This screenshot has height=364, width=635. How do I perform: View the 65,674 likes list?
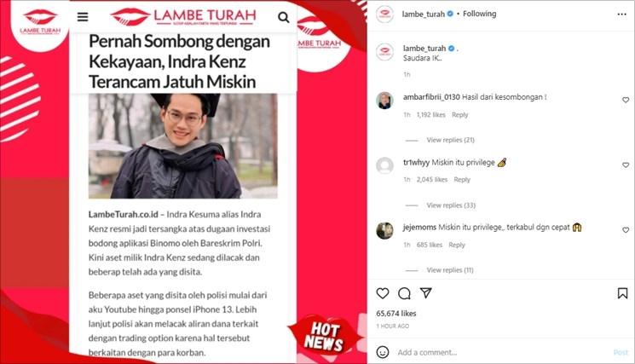(396, 314)
